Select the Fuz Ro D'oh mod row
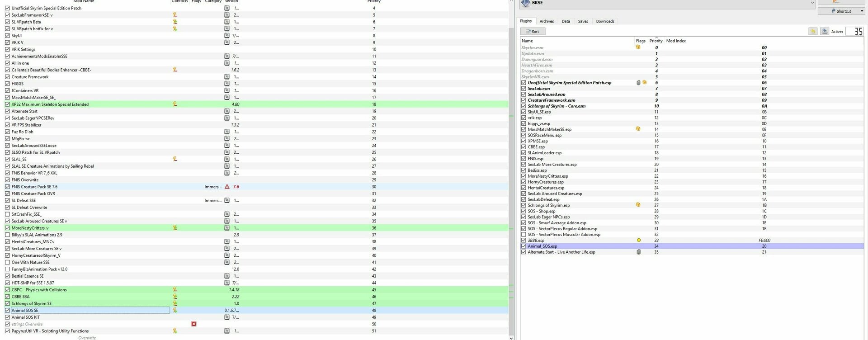 [256, 132]
